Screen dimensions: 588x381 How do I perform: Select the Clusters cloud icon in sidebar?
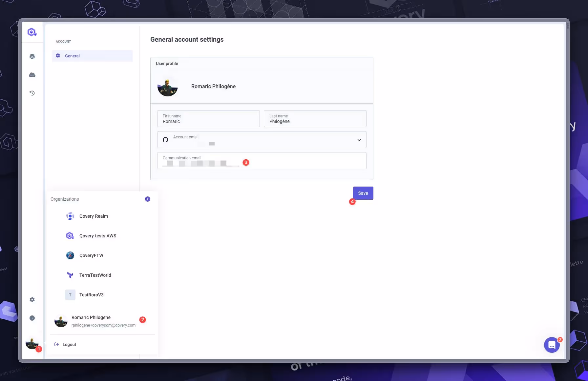[x=32, y=74]
